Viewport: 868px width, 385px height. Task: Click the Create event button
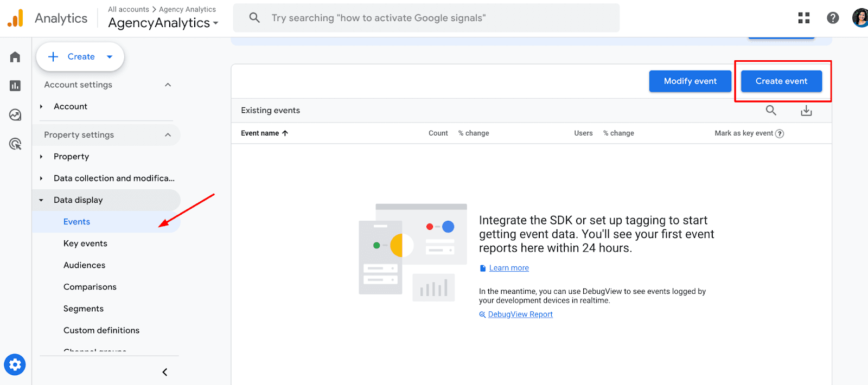click(x=781, y=81)
